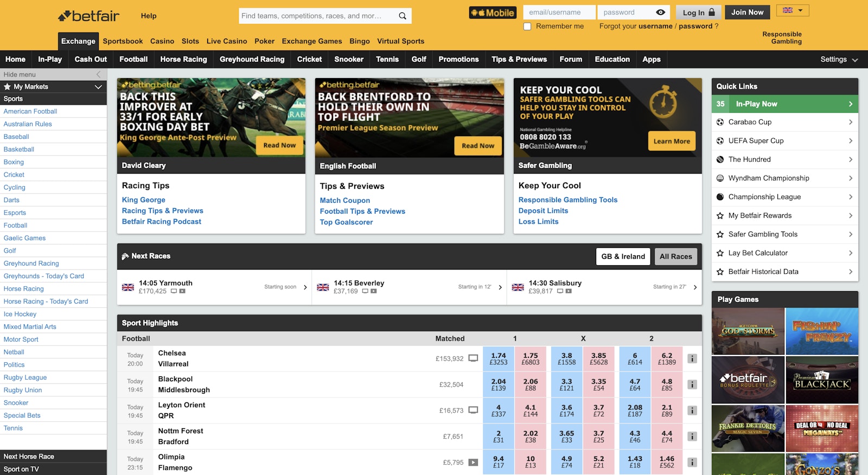
Task: Tick the Remember me checkbox
Action: pos(527,27)
